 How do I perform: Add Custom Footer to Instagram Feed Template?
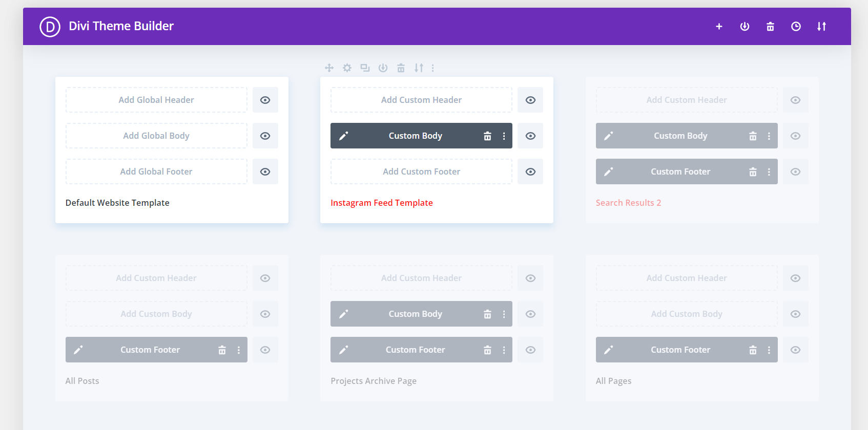pos(421,171)
